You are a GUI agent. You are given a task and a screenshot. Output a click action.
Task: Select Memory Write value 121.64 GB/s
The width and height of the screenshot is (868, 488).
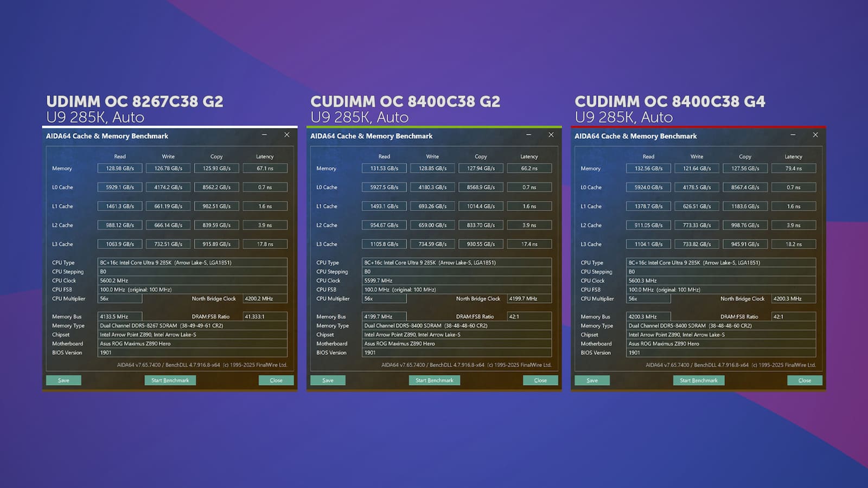(697, 168)
